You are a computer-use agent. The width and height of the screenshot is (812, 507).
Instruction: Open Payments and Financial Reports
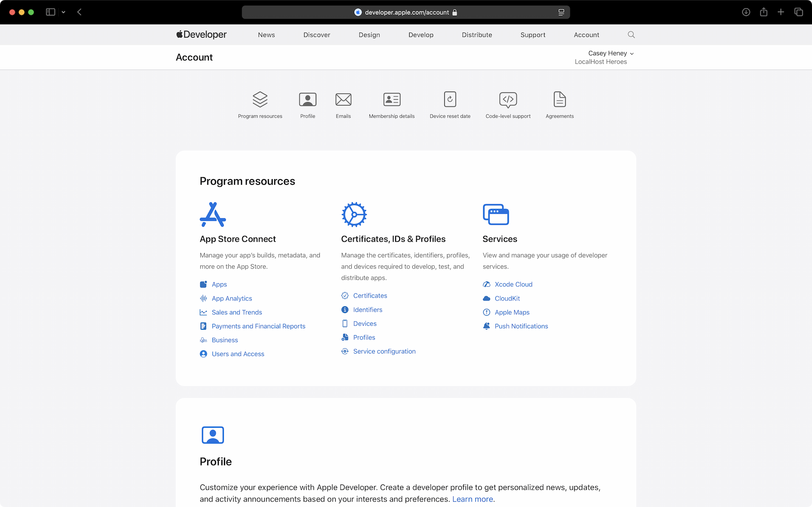coord(258,326)
